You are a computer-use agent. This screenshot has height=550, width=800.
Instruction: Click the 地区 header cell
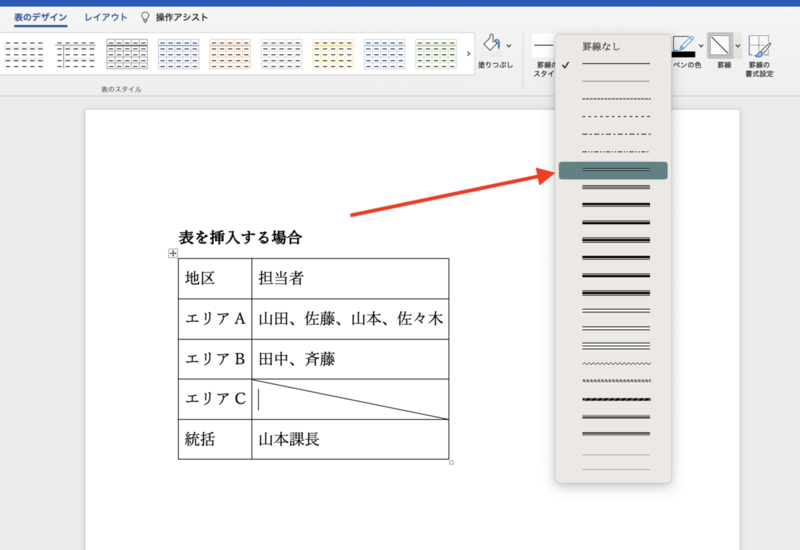click(x=215, y=279)
